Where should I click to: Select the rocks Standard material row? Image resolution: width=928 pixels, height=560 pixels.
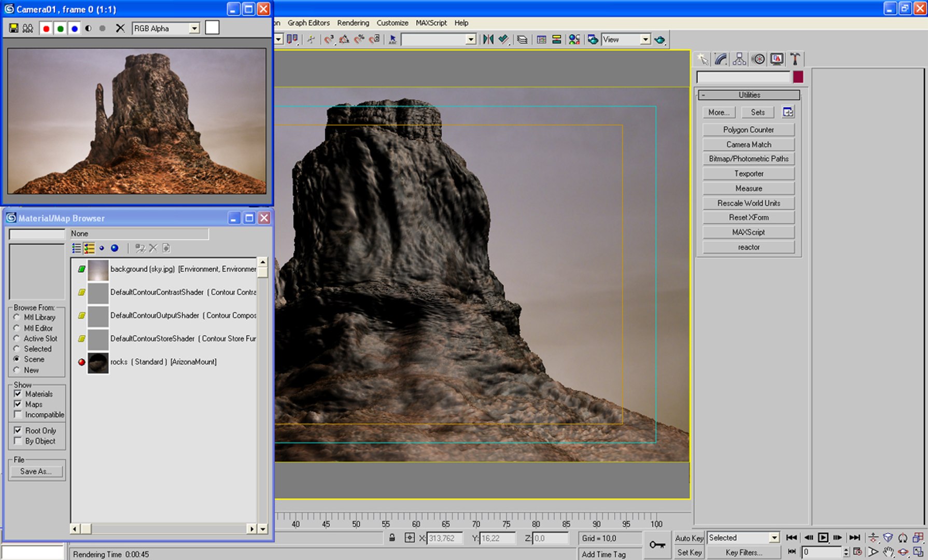point(163,362)
